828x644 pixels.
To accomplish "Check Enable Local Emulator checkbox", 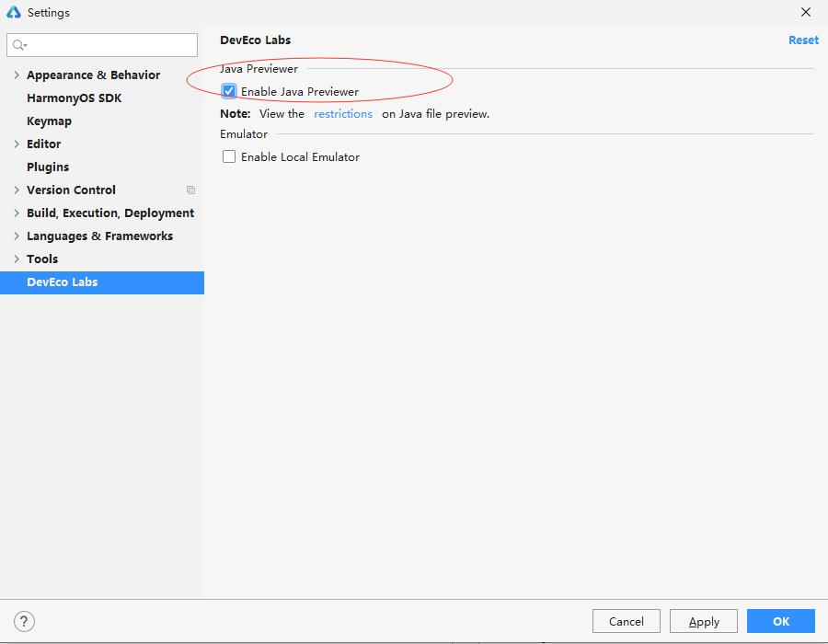I will tap(229, 156).
